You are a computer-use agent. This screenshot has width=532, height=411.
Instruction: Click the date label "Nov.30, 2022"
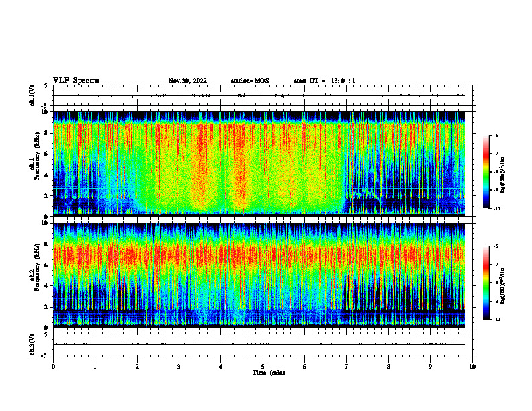point(187,81)
